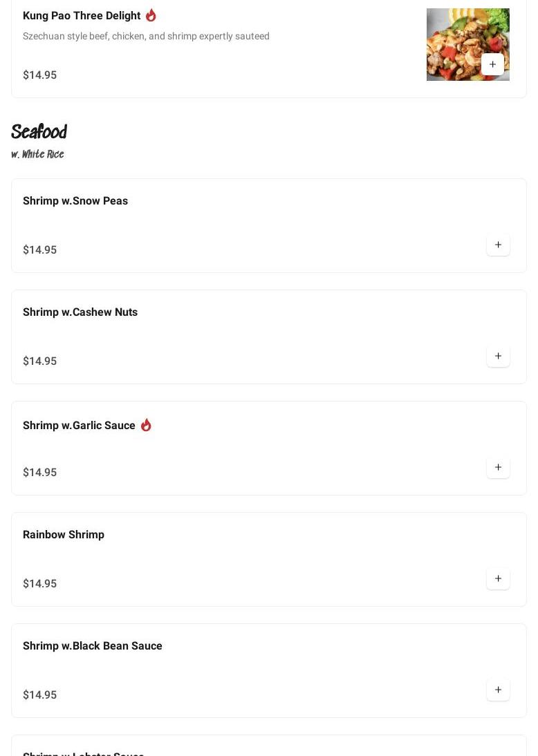Image resolution: width=538 pixels, height=756 pixels.
Task: Select Shrimp w.Black Bean Sauce title
Action: [x=93, y=646]
